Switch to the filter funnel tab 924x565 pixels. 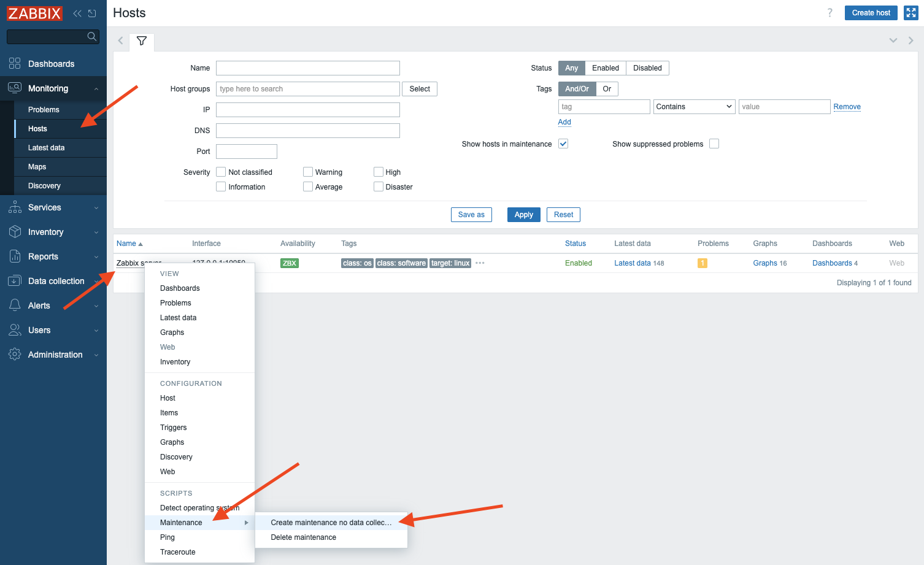142,41
